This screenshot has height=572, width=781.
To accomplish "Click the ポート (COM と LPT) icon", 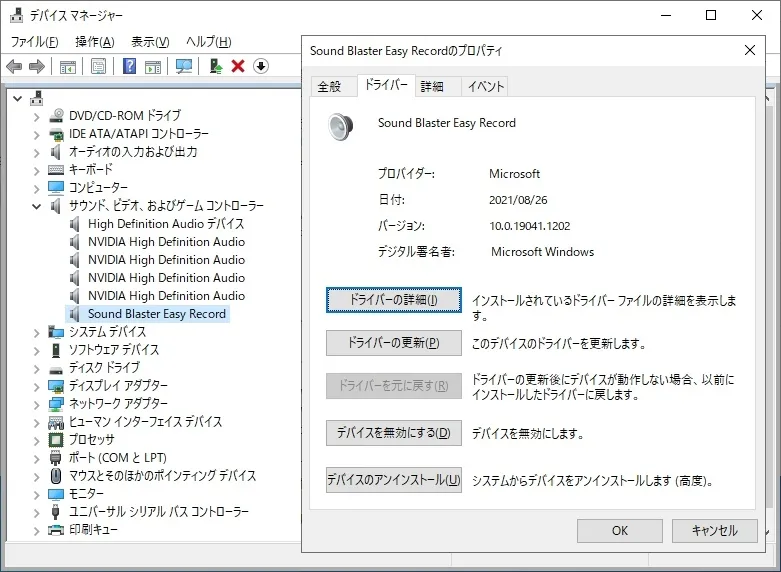I will (56, 457).
